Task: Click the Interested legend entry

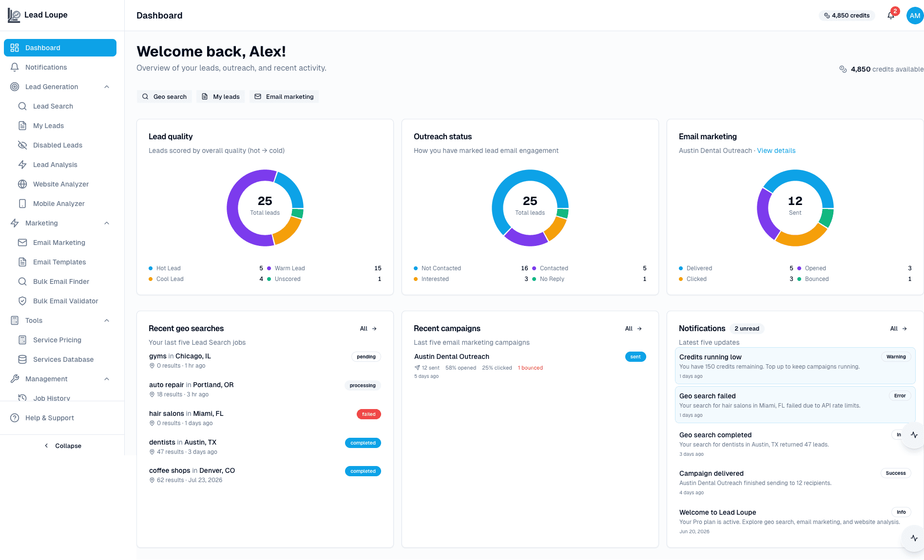Action: (471, 279)
